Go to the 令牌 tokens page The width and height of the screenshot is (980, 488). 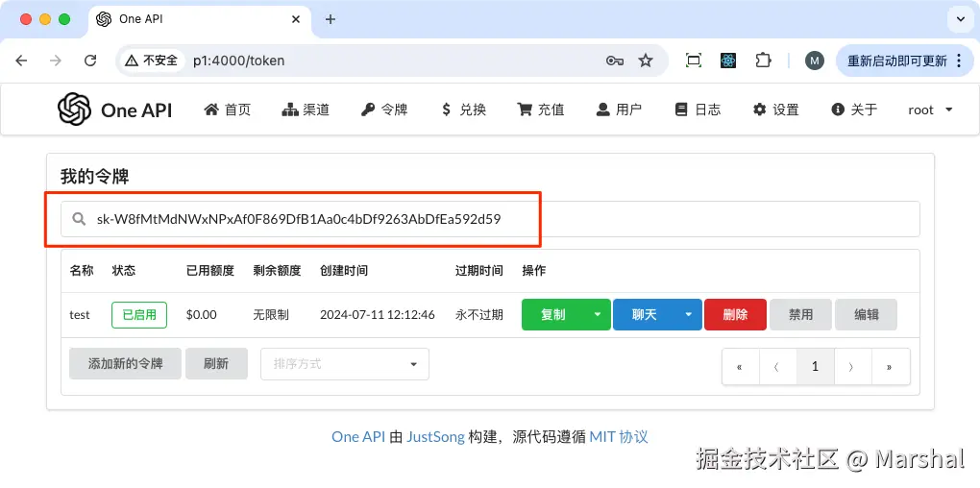click(x=384, y=110)
